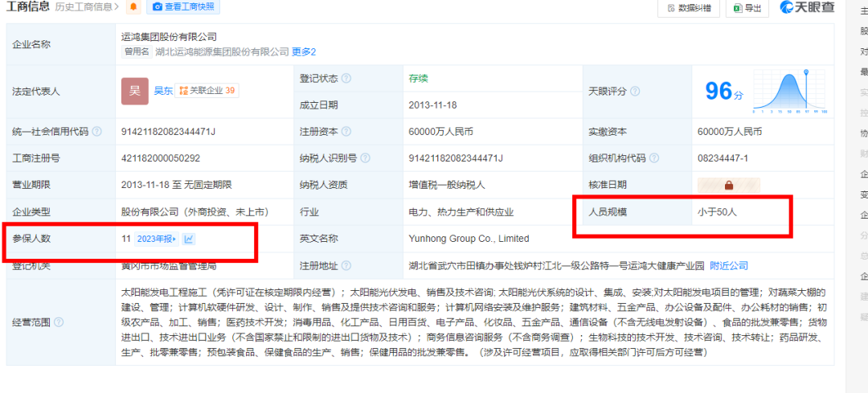Click registration authority 黄冈市市场监督管理局
The image size is (868, 393).
pos(169,266)
